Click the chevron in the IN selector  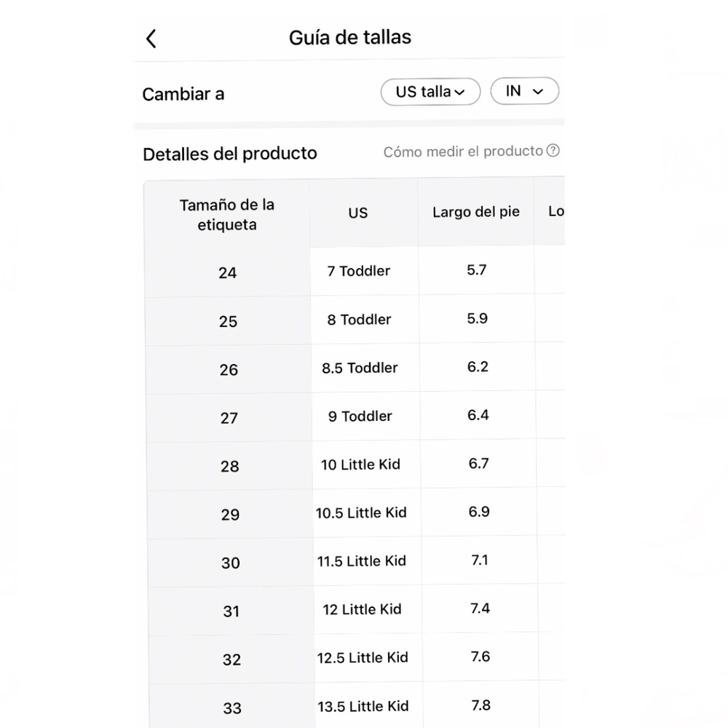click(538, 92)
